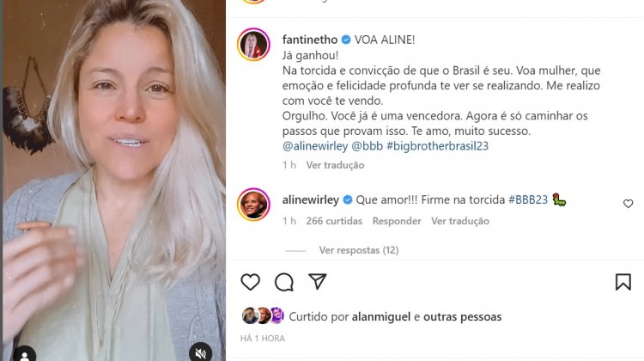This screenshot has width=644, height=361.
Task: Open alinewirley profile picture
Action: (x=253, y=205)
